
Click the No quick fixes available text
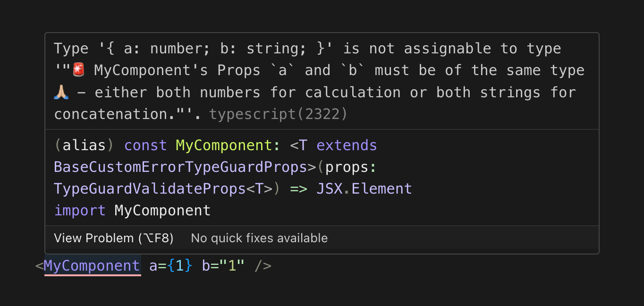coord(259,238)
